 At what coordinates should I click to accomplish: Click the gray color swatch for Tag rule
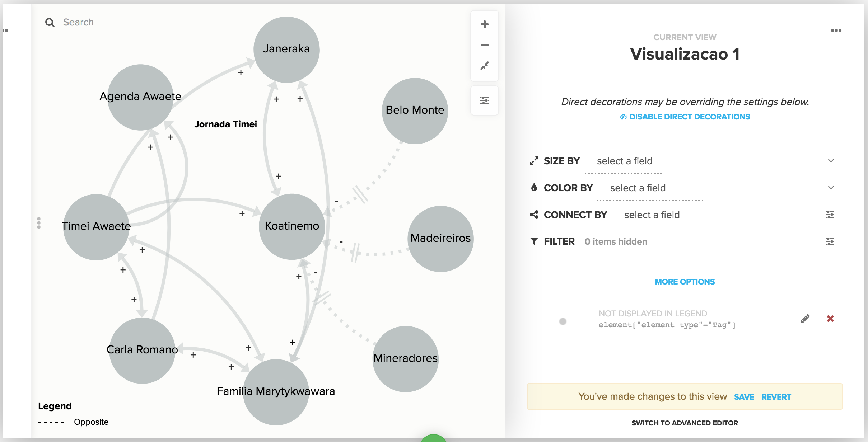pyautogui.click(x=563, y=321)
